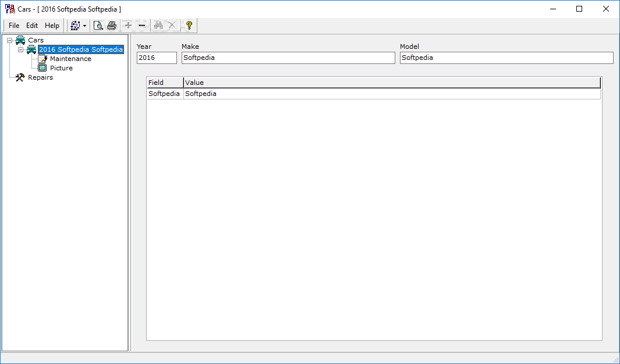Click the minus (remove) toolbar icon
This screenshot has width=620, height=364.
click(142, 26)
